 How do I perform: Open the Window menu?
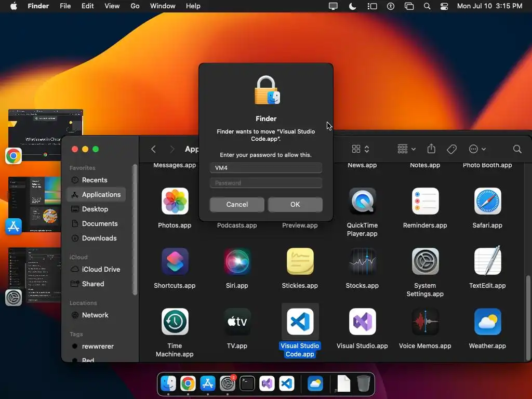pos(163,6)
